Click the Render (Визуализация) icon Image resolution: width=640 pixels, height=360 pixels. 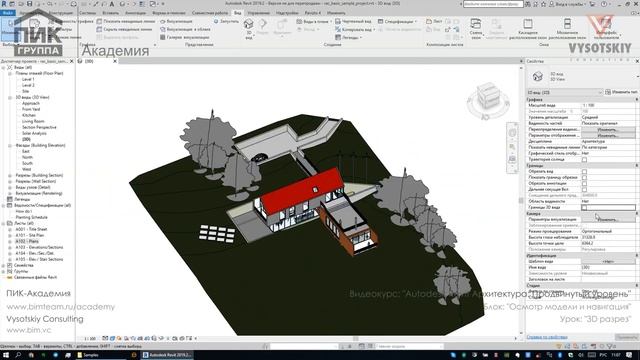[x=163, y=21]
